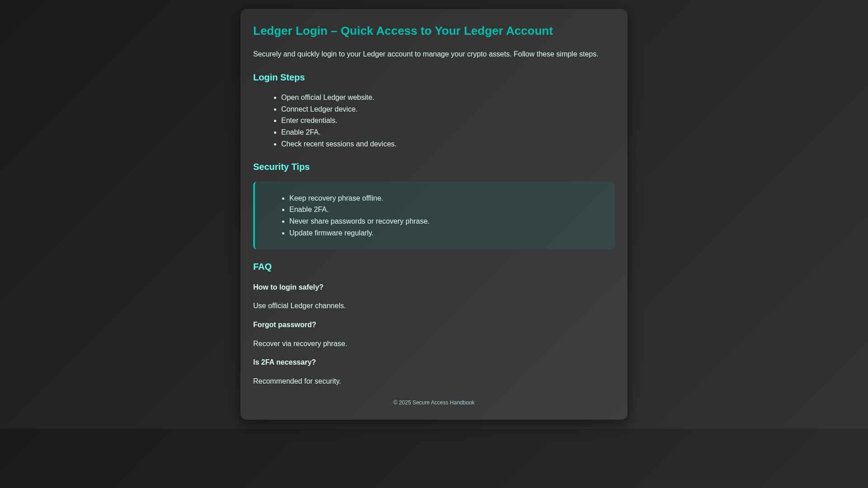Click the question 'Forgot password?'
The width and height of the screenshot is (868, 488).
coord(284,325)
